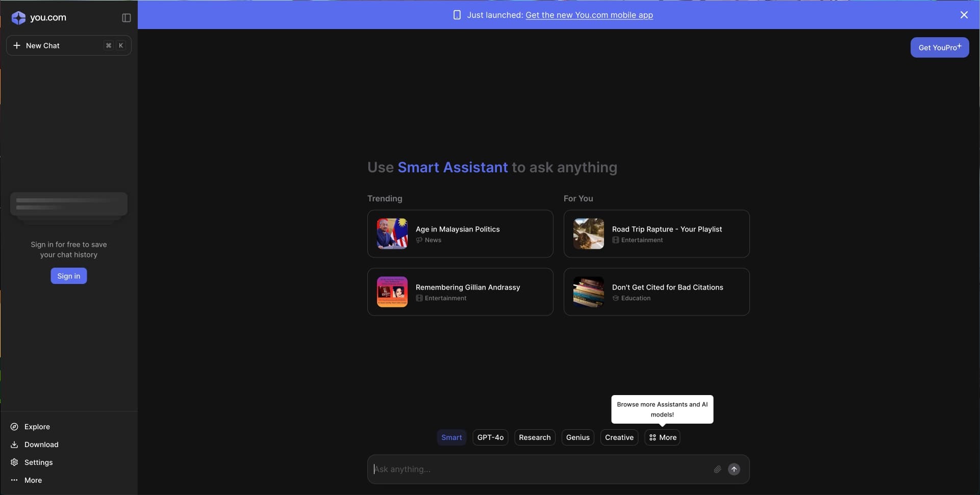Collapse the sidebar with the panel icon
Screen dimensions: 980x495
(x=127, y=18)
